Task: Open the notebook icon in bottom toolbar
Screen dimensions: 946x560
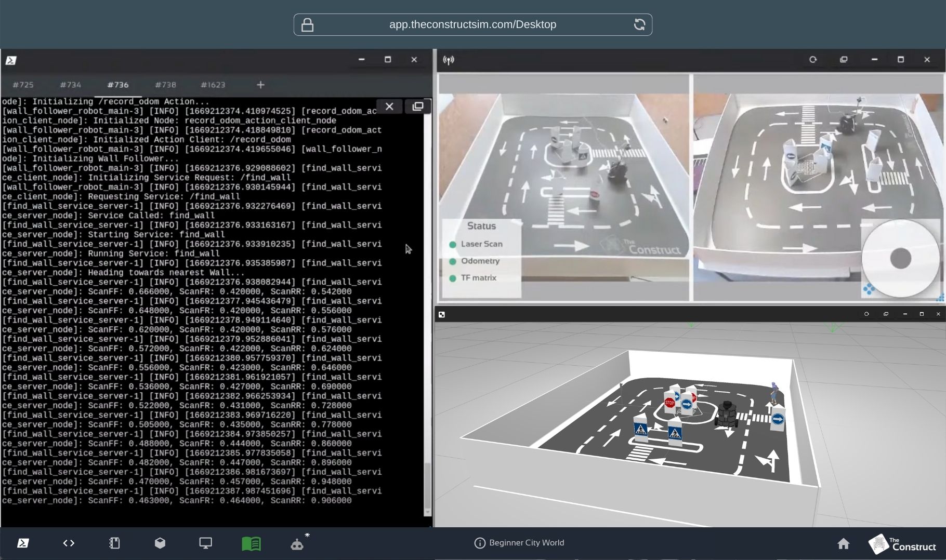Action: point(114,543)
